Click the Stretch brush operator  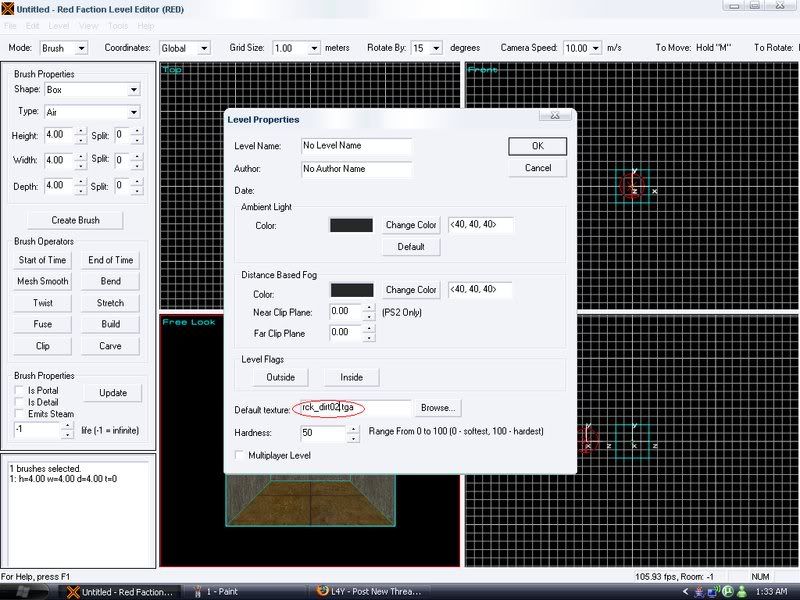(110, 303)
